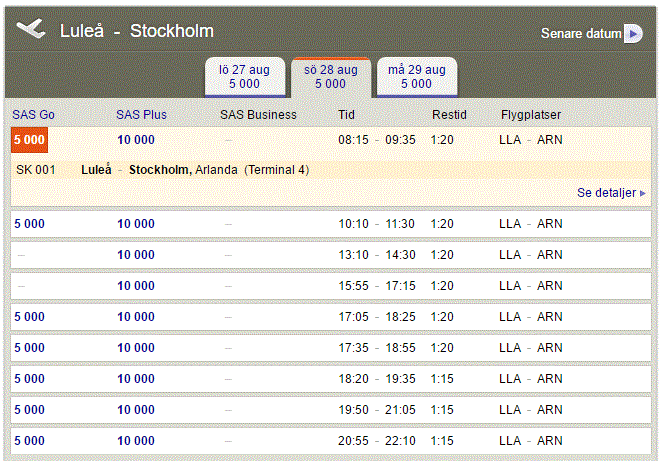
Task: Choose SAS Plus 10 000 on 17:35 flight
Action: [136, 348]
